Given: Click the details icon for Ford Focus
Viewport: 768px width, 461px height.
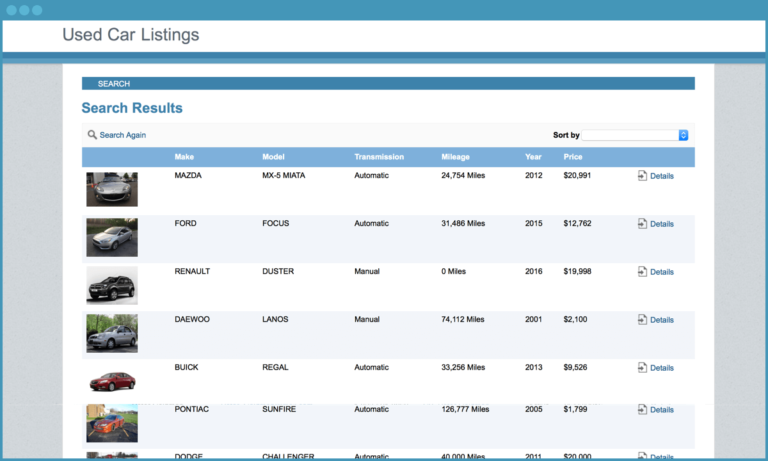Looking at the screenshot, I should pyautogui.click(x=642, y=224).
